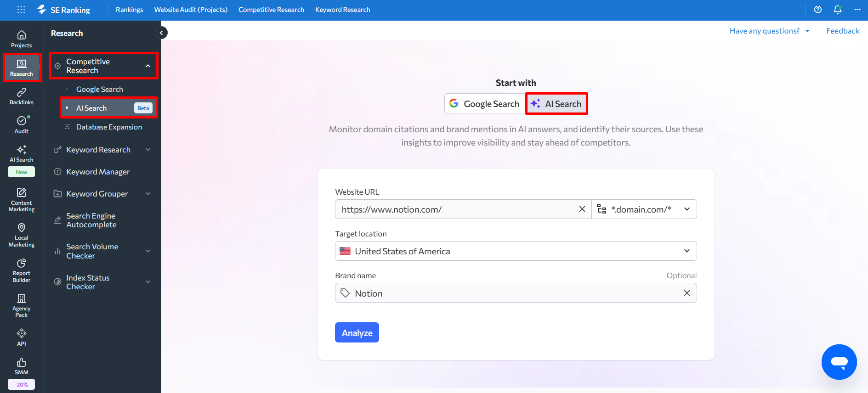The height and width of the screenshot is (393, 868).
Task: Collapse the Competitive Research section
Action: tap(148, 66)
